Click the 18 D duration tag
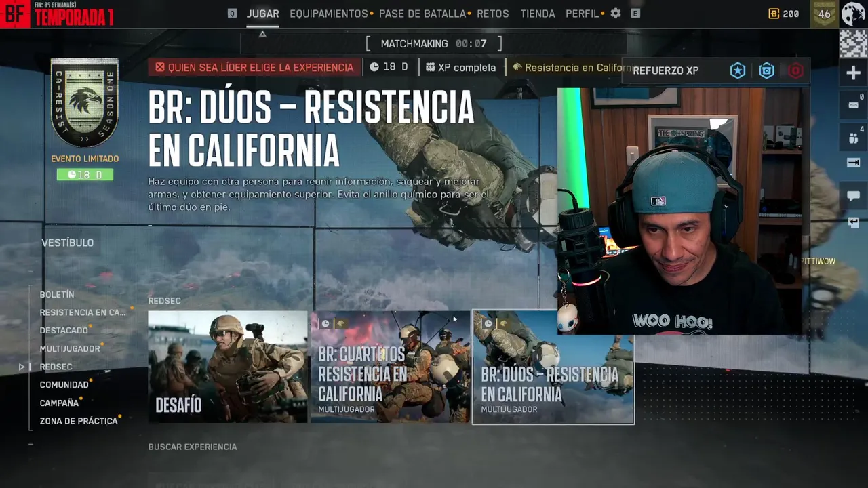The height and width of the screenshot is (488, 868). [389, 68]
